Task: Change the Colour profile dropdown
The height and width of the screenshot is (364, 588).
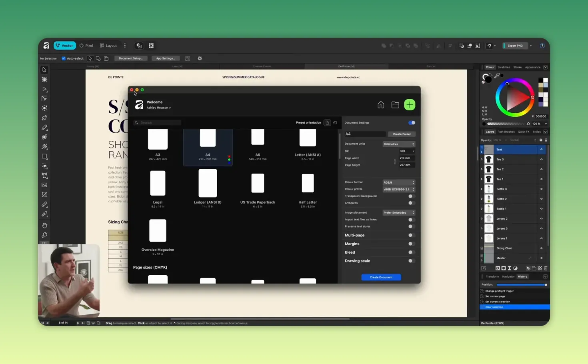Action: [x=399, y=189]
